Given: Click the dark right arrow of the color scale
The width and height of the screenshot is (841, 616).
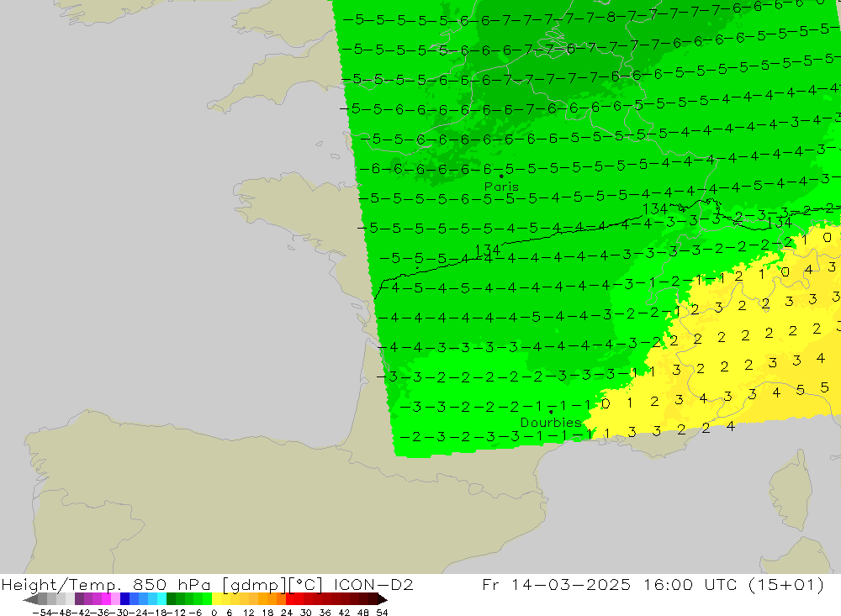Looking at the screenshot, I should coord(383,599).
